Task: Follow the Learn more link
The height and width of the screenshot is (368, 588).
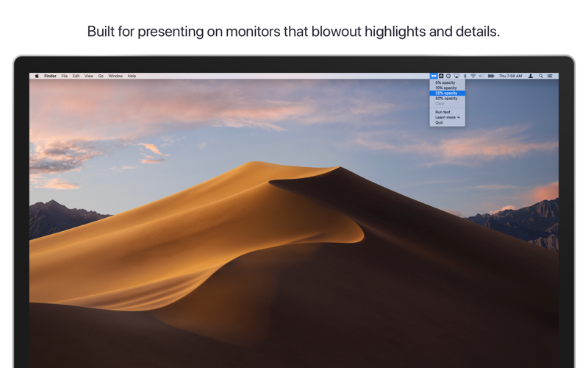Action: point(448,118)
